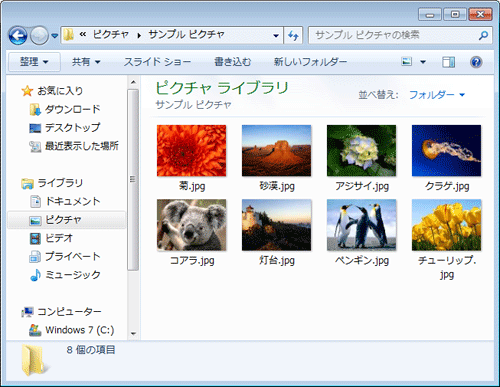Click the change view icon
Screen dimensions: 500x387
[x=407, y=62]
